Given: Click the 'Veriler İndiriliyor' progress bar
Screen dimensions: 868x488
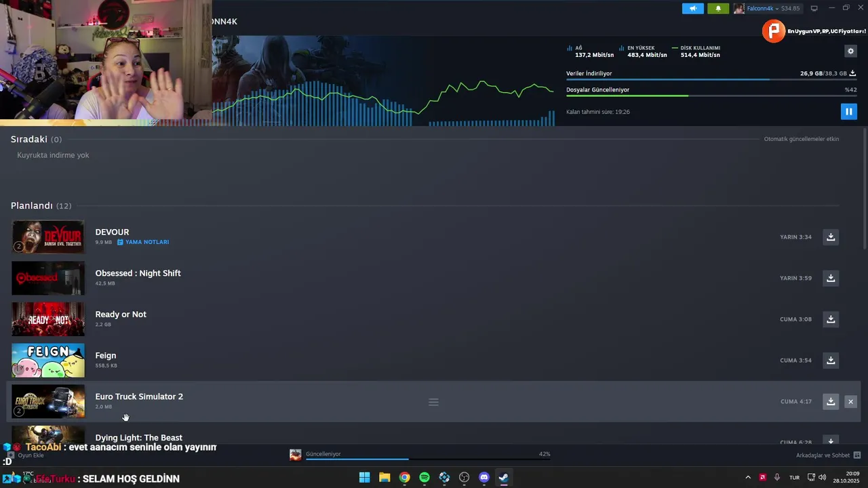Looking at the screenshot, I should pyautogui.click(x=711, y=79).
